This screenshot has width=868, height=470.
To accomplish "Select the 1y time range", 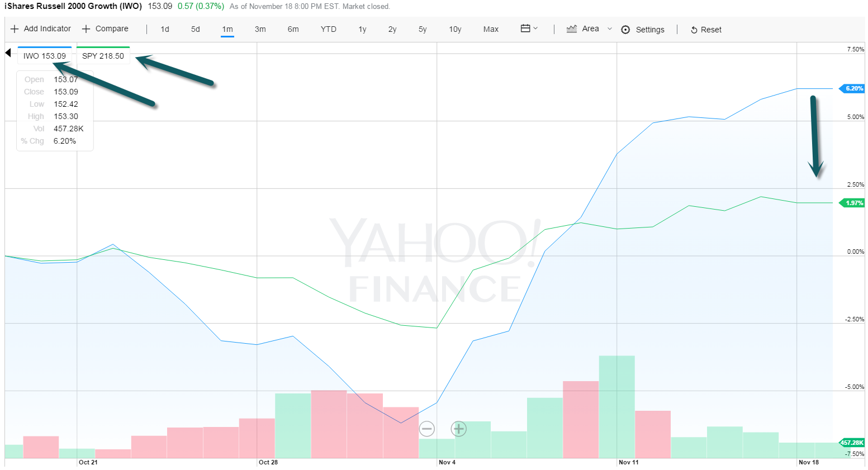I will 363,30.
